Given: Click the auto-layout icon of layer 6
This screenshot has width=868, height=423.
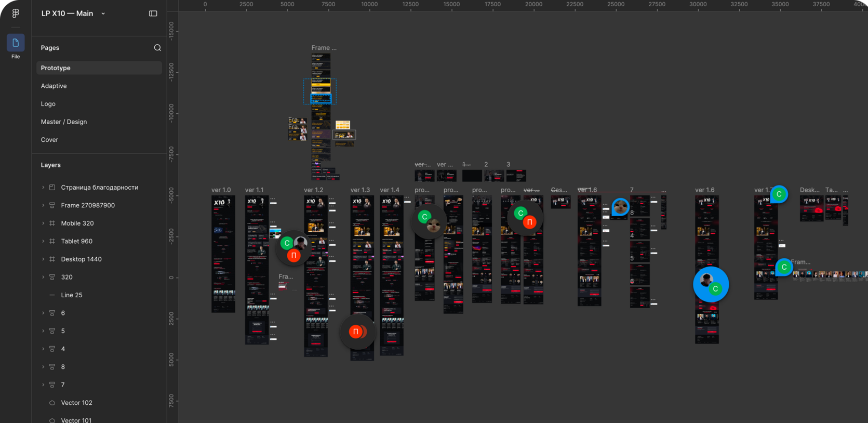Looking at the screenshot, I should coord(52,313).
